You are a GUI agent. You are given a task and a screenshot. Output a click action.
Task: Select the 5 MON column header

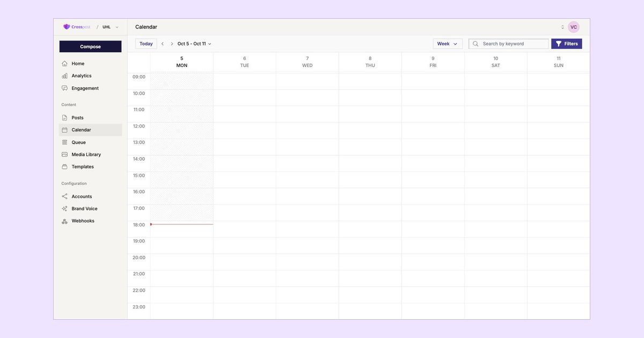pyautogui.click(x=182, y=62)
